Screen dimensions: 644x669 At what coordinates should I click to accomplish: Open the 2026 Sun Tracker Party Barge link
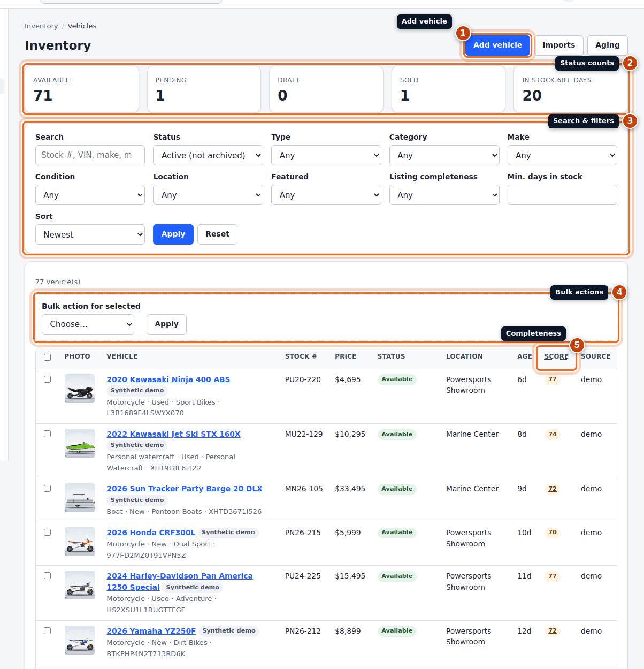[185, 489]
